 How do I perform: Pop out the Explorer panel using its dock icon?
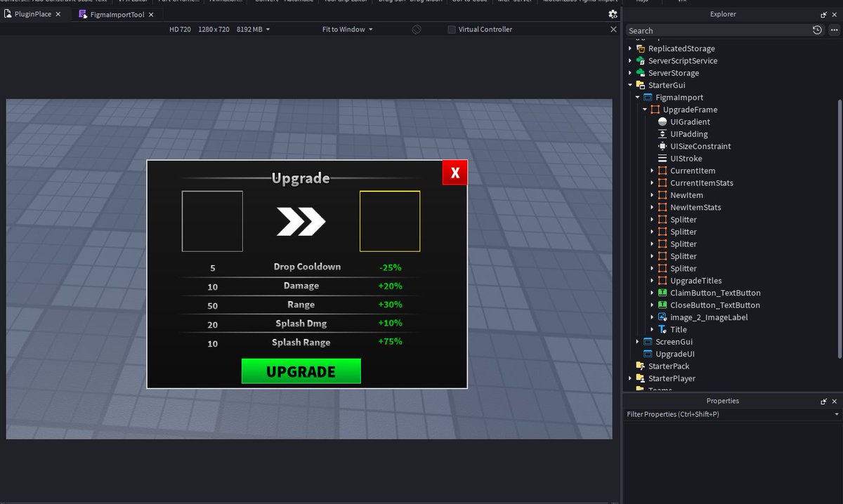[x=823, y=14]
